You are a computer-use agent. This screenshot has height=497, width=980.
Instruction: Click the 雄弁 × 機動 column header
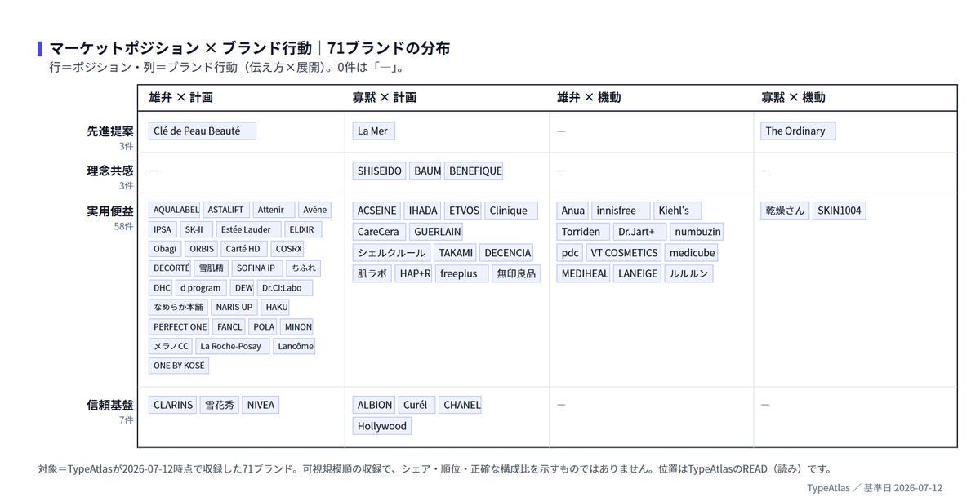589,97
